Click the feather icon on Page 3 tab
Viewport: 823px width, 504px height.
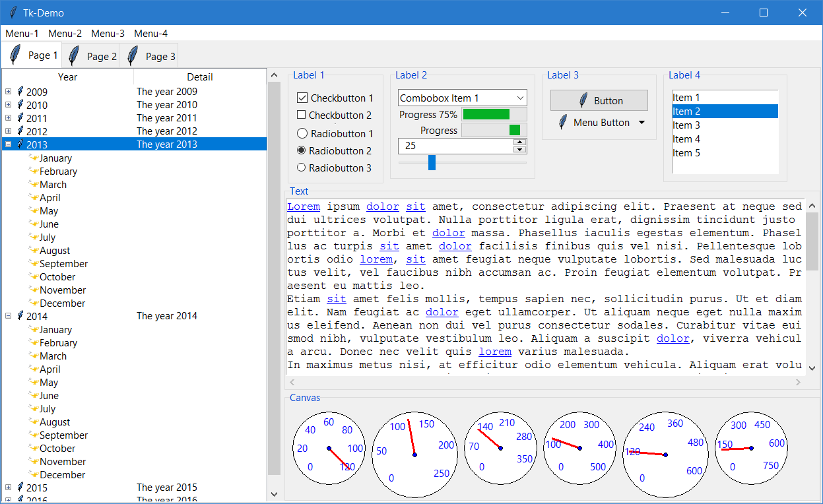coord(133,56)
